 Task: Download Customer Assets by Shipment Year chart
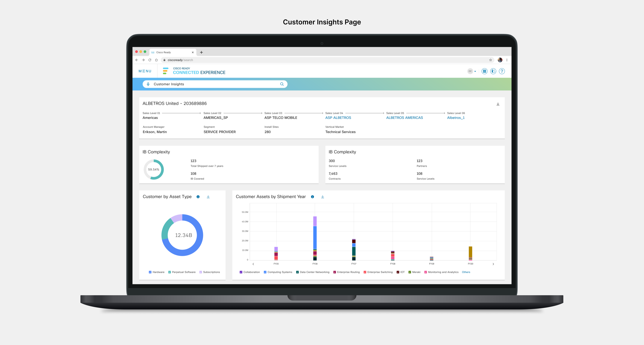click(x=322, y=197)
